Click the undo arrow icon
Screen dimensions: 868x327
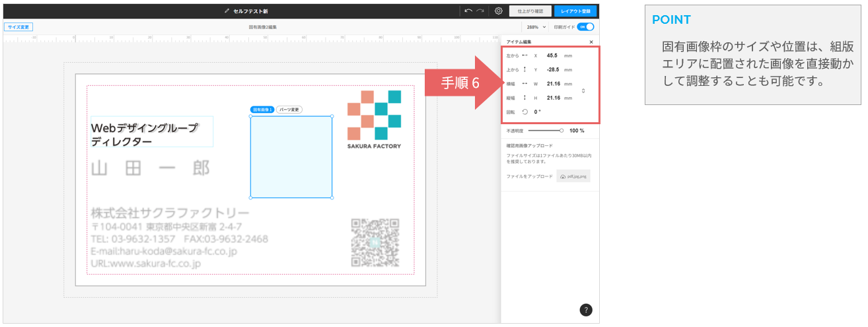tap(468, 11)
